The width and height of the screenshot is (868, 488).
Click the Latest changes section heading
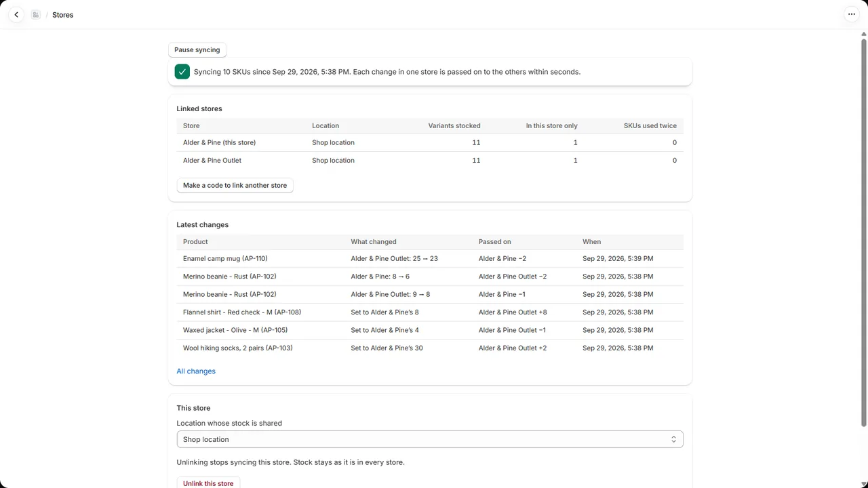pos(203,224)
